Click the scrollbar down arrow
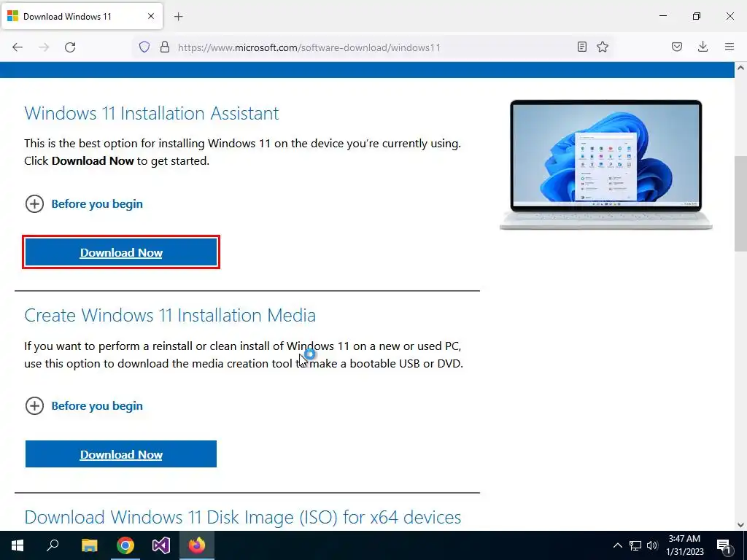Image resolution: width=747 pixels, height=560 pixels. coord(740,525)
